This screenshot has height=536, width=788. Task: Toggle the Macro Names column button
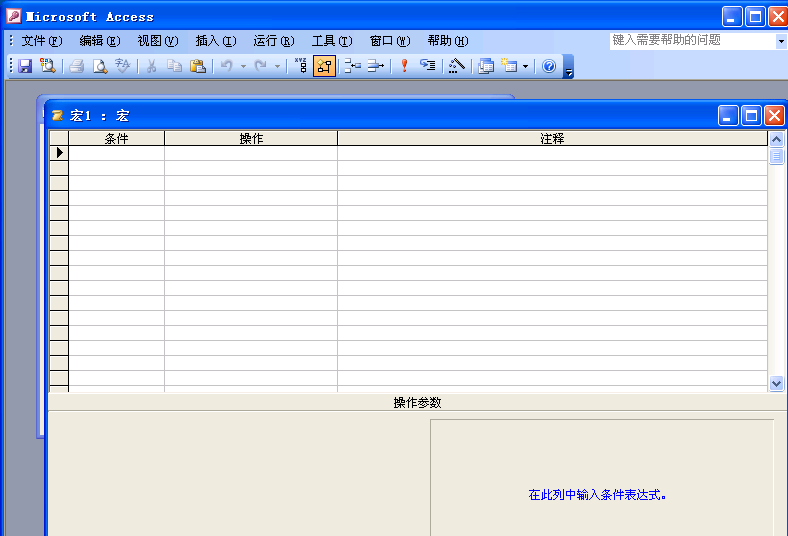click(301, 66)
